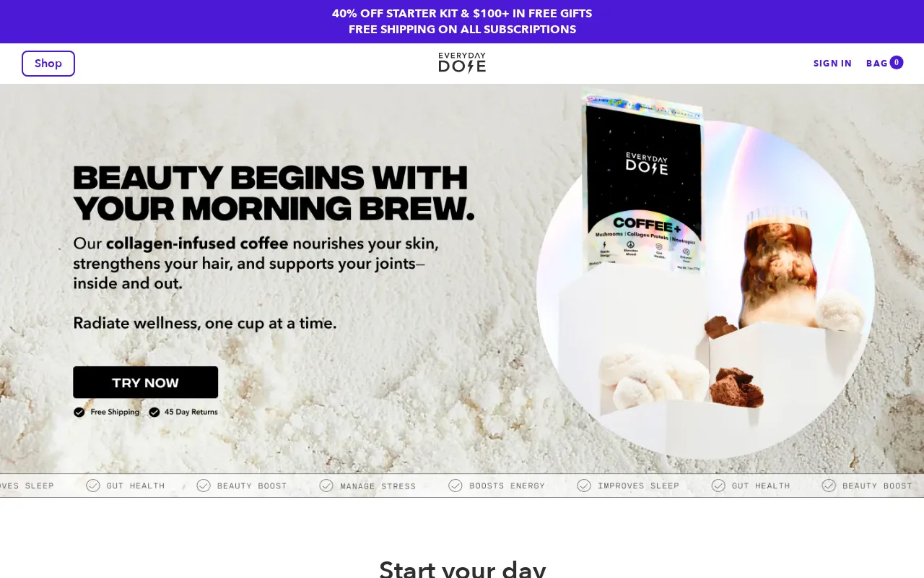Click the Start your day heading
This screenshot has width=924, height=578.
tap(462, 569)
